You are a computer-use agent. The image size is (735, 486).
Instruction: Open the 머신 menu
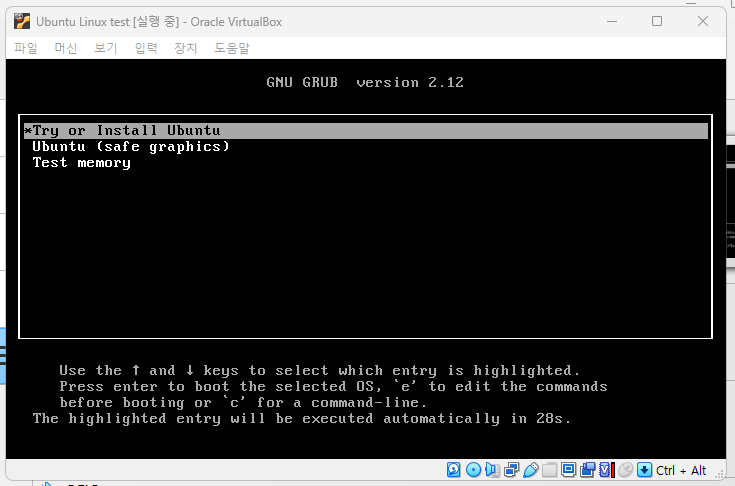66,48
